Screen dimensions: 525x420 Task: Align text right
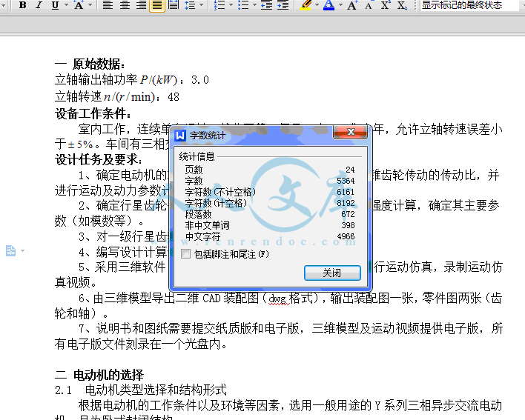[x=141, y=5]
